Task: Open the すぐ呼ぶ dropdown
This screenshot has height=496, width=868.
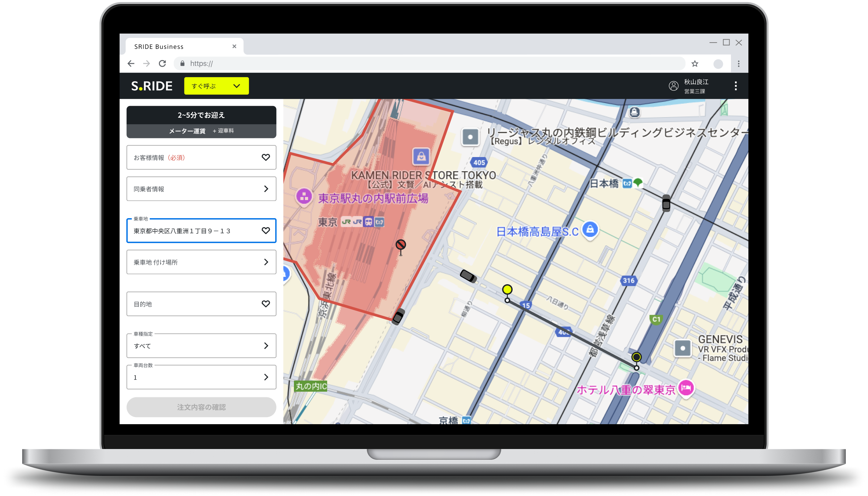Action: (216, 86)
